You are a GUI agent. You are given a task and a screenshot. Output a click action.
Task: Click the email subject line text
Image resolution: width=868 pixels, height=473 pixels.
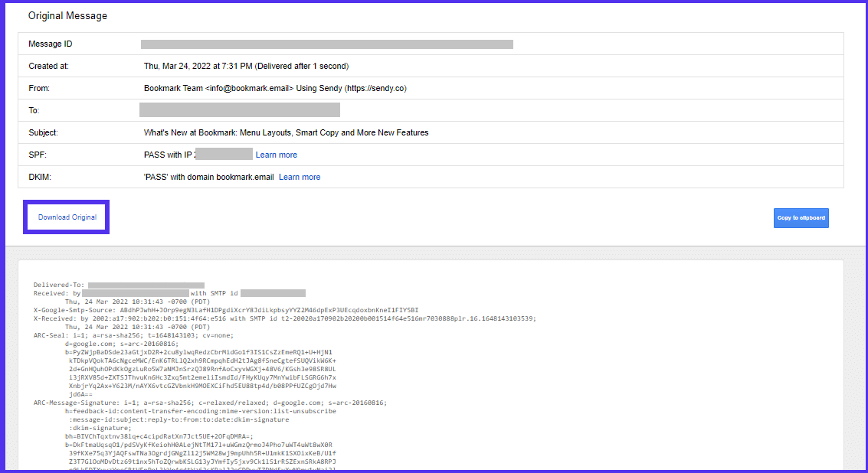287,132
